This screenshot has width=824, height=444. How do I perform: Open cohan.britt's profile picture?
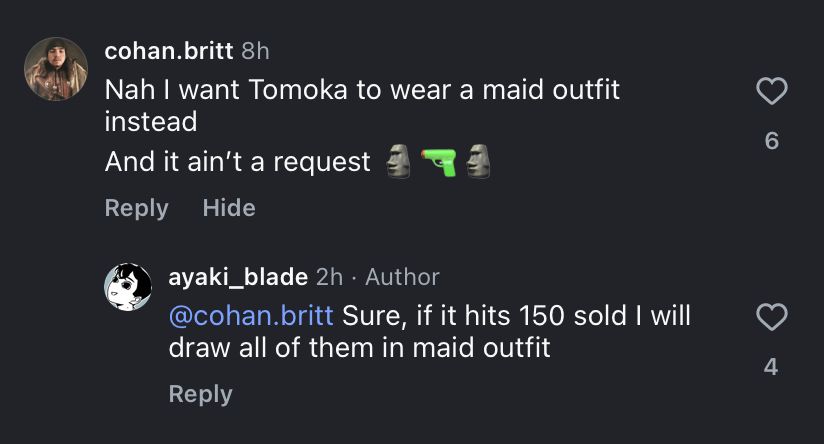[56, 69]
